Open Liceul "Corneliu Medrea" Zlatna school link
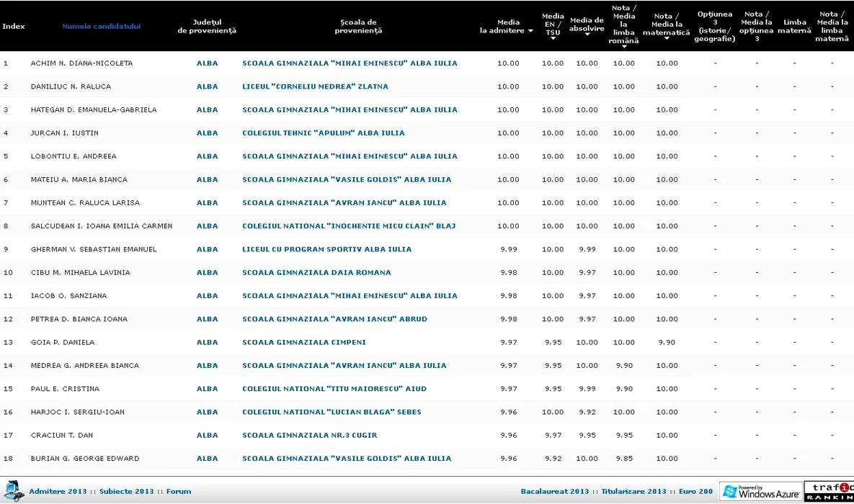This screenshot has width=854, height=504. pos(315,86)
